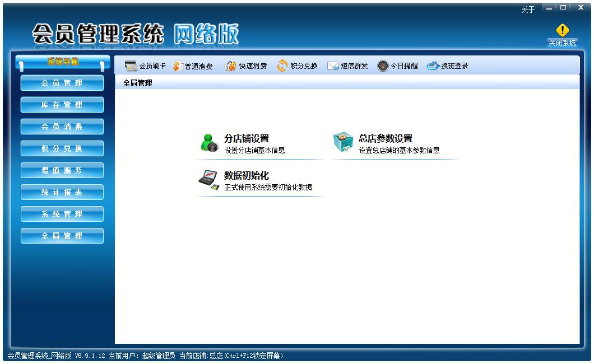594x364 pixels.
Task: Click the 全局管理 panel heading
Action: (x=137, y=83)
